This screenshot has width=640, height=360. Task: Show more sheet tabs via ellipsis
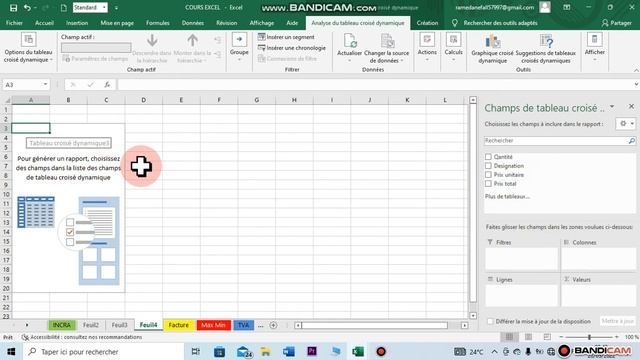(260, 325)
